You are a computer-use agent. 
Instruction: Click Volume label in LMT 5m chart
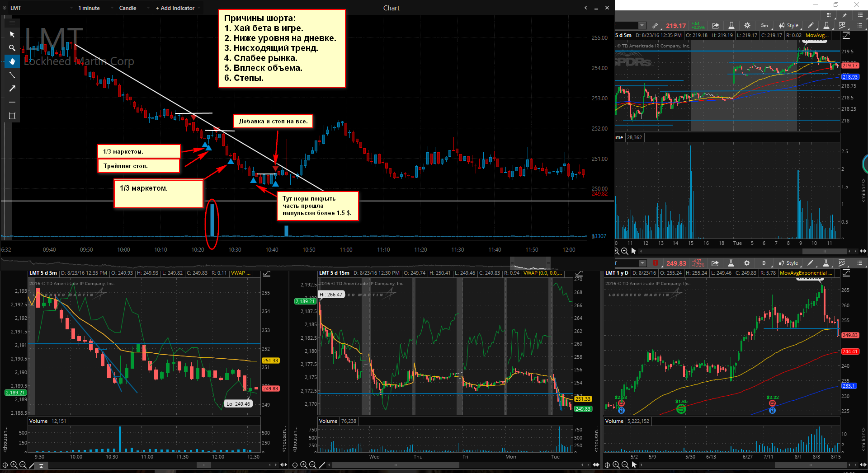click(38, 421)
